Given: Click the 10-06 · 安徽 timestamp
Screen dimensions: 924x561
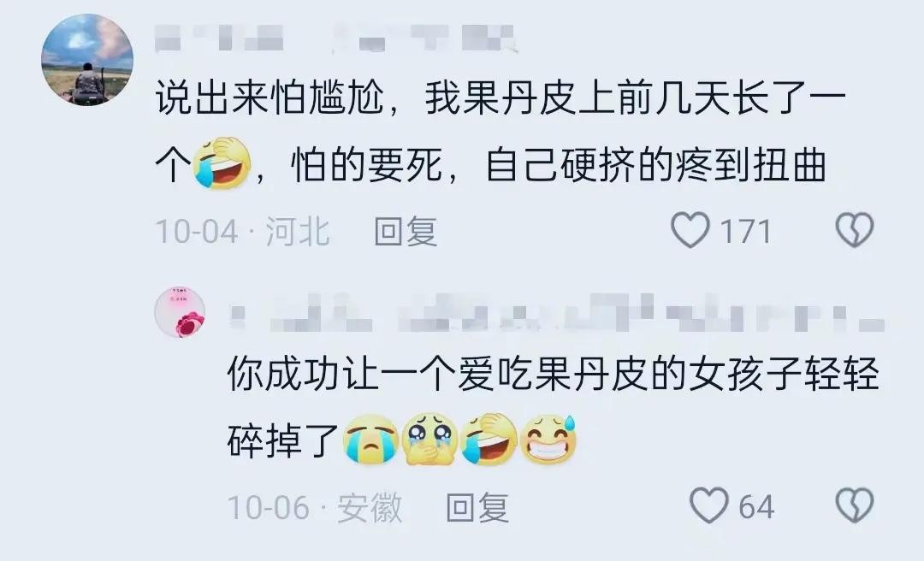Looking at the screenshot, I should coord(315,507).
